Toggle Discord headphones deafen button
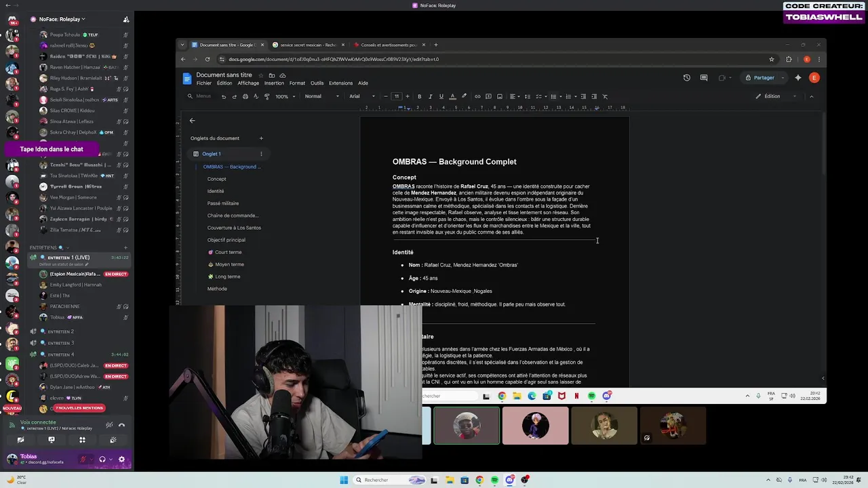The width and height of the screenshot is (868, 488). (x=102, y=459)
